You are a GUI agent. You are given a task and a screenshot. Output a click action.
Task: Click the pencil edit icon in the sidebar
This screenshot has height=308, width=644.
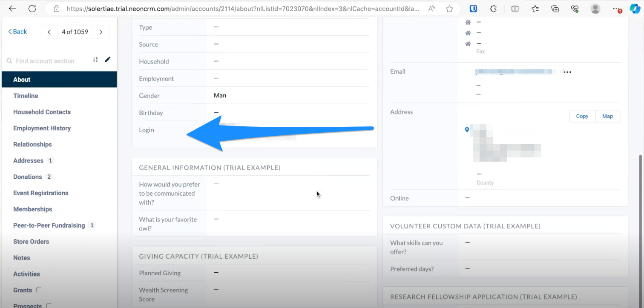108,60
